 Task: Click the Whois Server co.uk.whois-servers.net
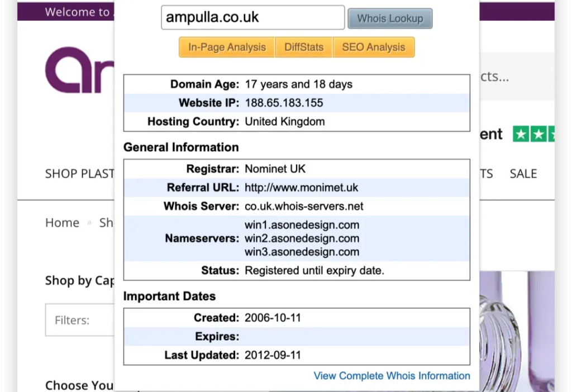304,206
